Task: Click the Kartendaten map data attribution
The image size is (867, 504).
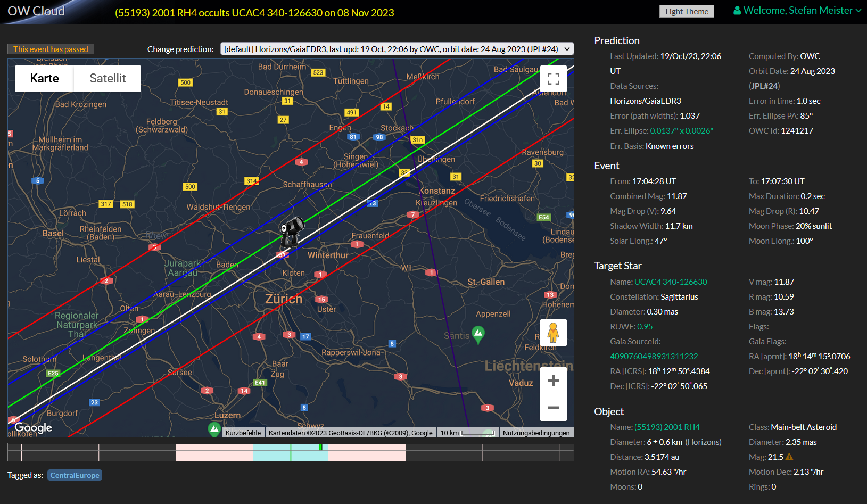Action: tap(350, 433)
